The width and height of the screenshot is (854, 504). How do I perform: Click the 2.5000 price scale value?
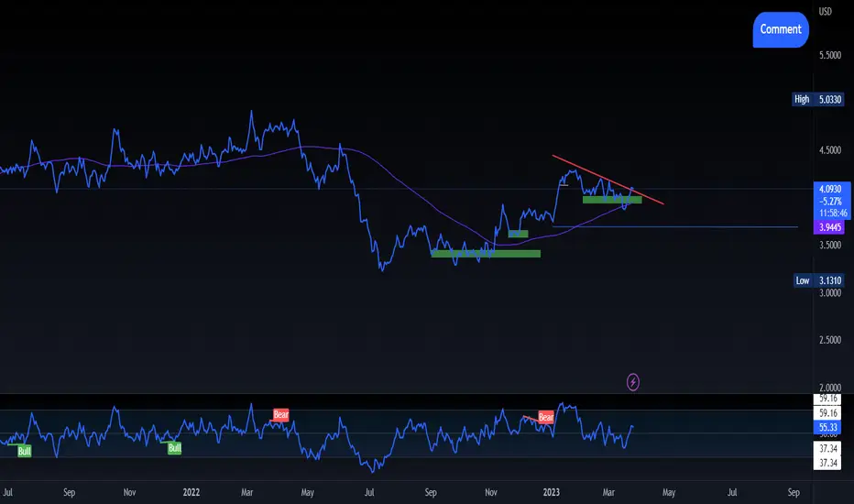pyautogui.click(x=830, y=340)
